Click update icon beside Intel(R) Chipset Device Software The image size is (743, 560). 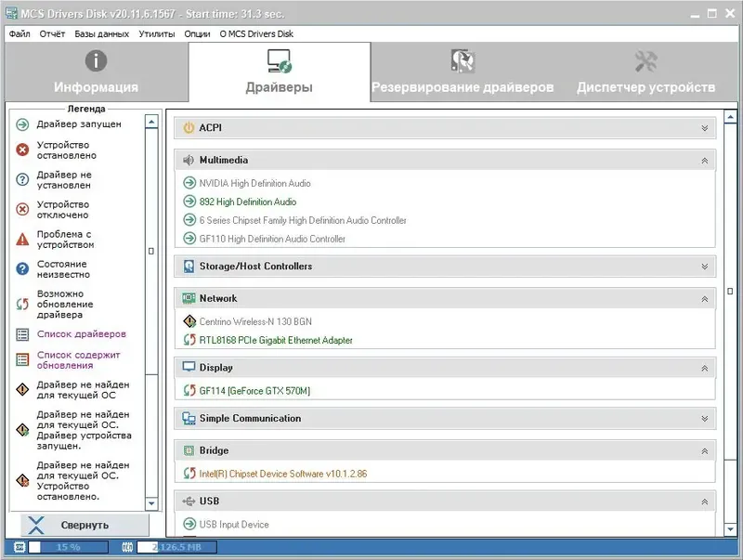click(x=189, y=473)
